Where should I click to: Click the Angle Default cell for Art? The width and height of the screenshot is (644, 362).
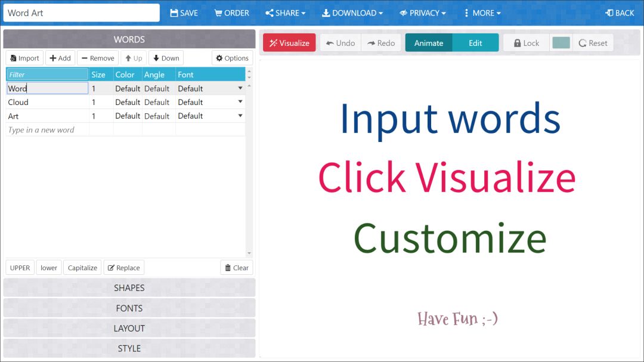pos(159,116)
